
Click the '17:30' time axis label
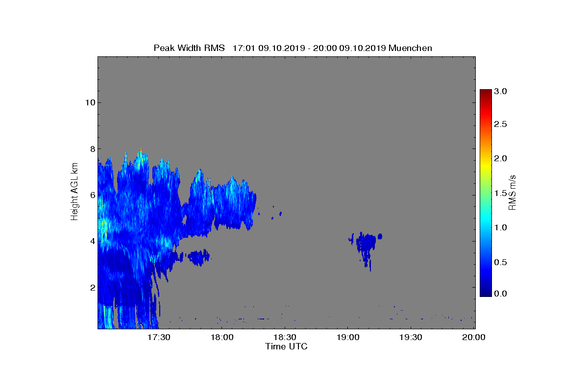pos(159,337)
